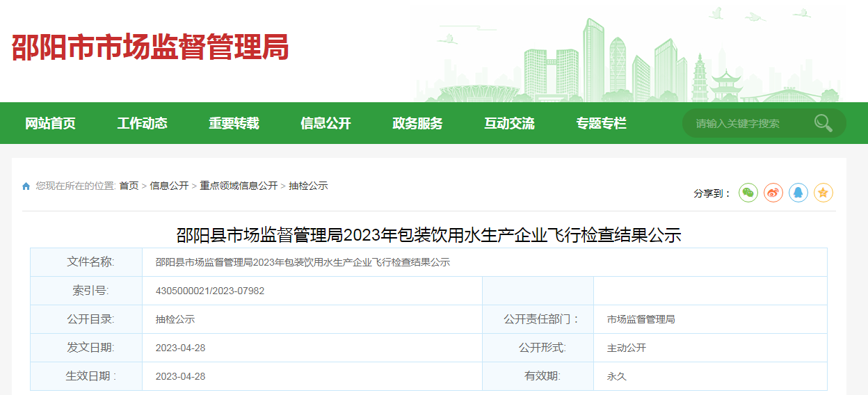
Task: Open the 政务服务 menu
Action: 417,123
